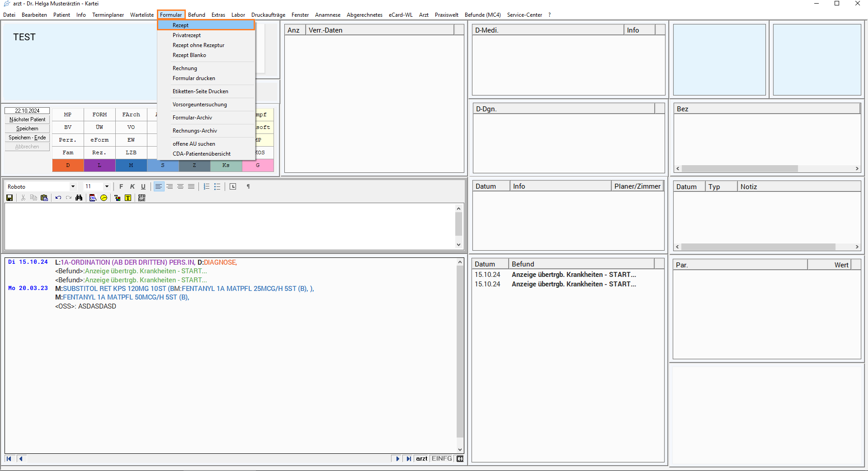Click the yellow clock time icon

pyautogui.click(x=104, y=198)
